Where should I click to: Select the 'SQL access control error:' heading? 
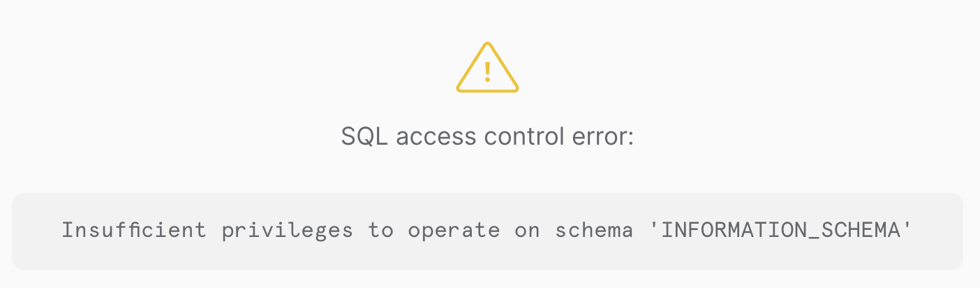pyautogui.click(x=487, y=136)
